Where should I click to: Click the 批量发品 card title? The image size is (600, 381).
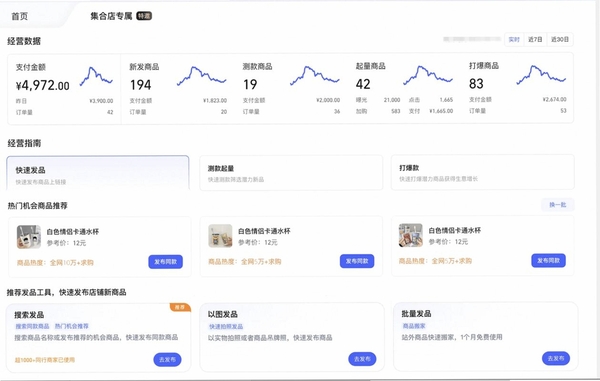[x=416, y=314]
